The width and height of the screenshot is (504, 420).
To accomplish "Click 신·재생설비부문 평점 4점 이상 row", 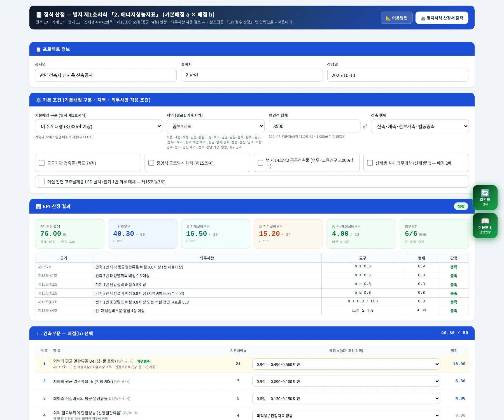I will [x=252, y=311].
